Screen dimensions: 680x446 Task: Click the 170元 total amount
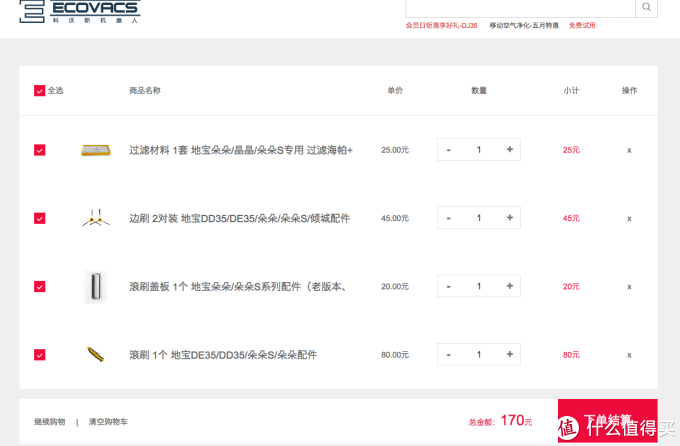point(516,420)
